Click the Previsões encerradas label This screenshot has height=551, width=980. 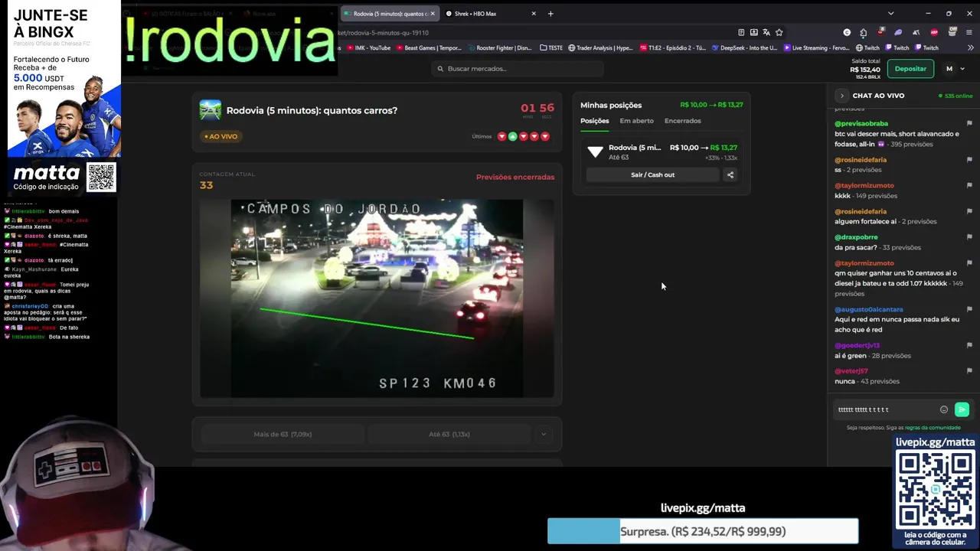coord(515,177)
